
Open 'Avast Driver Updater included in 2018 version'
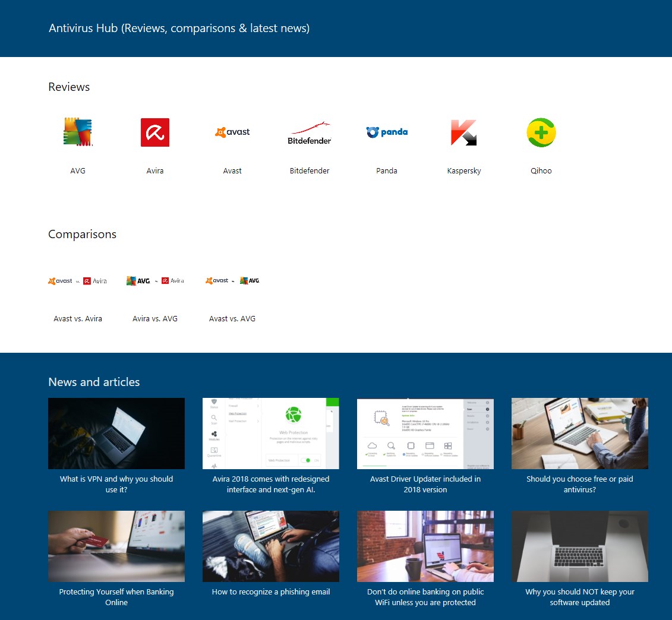(x=425, y=484)
